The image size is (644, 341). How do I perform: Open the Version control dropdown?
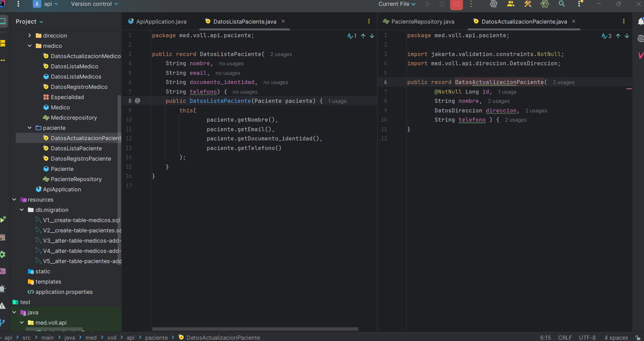pyautogui.click(x=94, y=4)
